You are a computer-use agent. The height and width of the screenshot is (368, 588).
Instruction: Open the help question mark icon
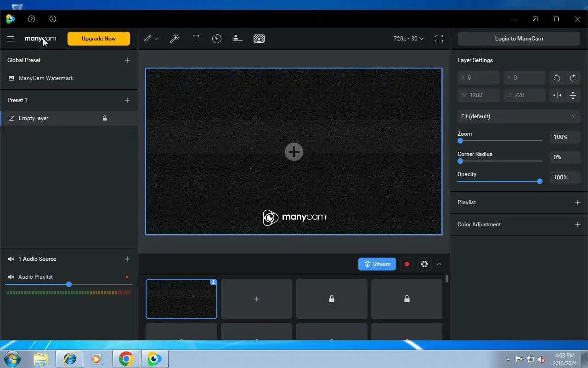(32, 19)
